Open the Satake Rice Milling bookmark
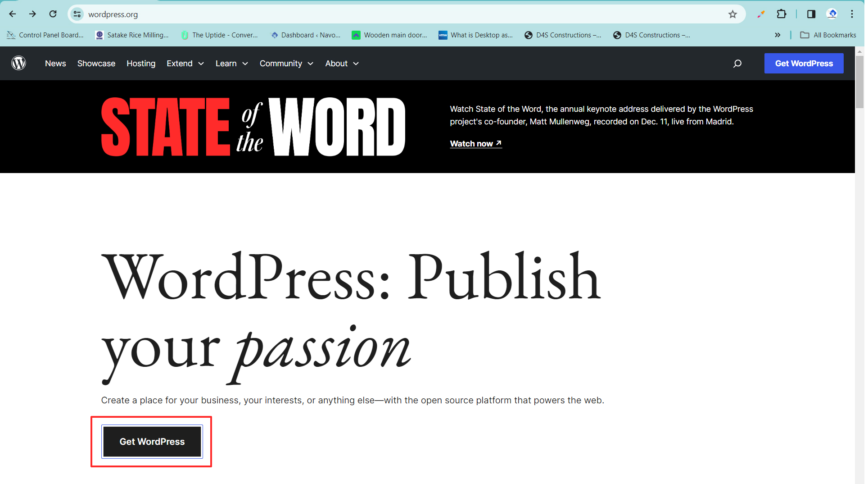Screen dimensions: 868x484 pyautogui.click(x=132, y=35)
